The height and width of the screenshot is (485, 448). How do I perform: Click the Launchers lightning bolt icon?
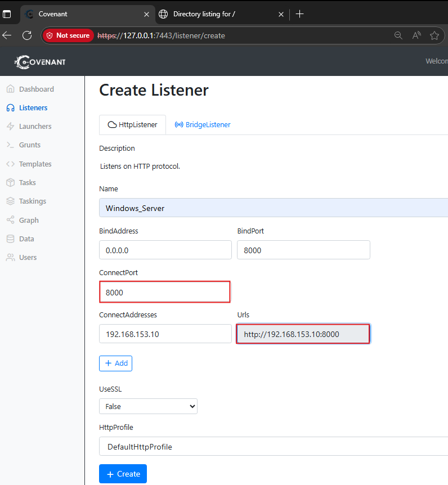pyautogui.click(x=11, y=126)
